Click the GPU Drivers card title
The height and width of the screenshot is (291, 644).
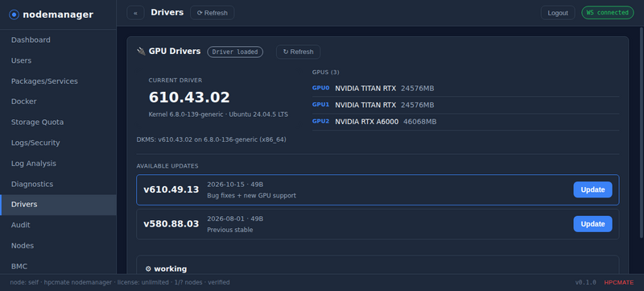coord(175,52)
